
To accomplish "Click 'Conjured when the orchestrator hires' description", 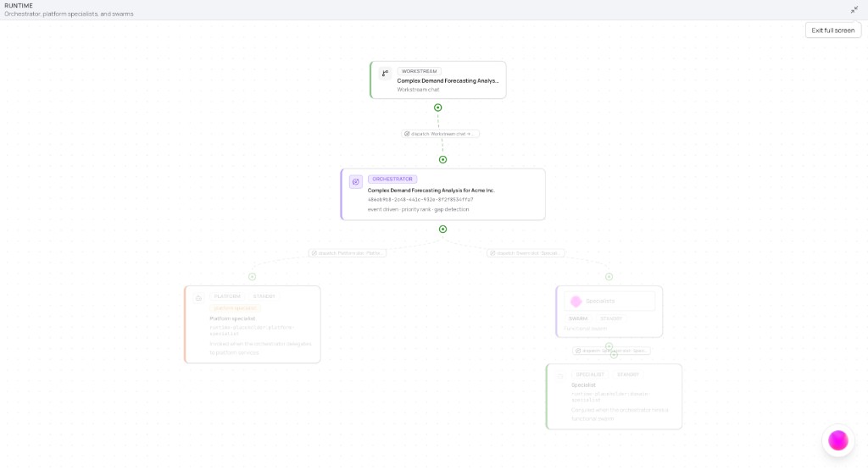I will click(620, 414).
